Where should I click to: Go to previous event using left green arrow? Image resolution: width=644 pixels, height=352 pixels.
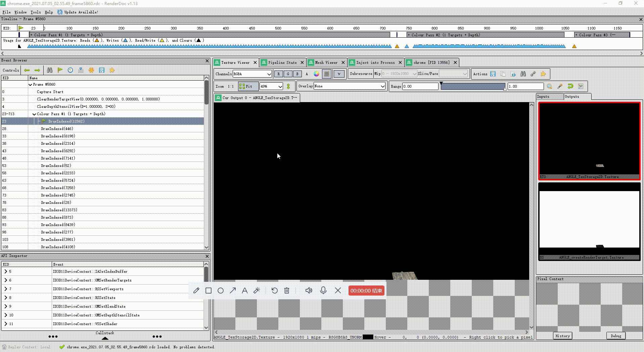click(27, 70)
